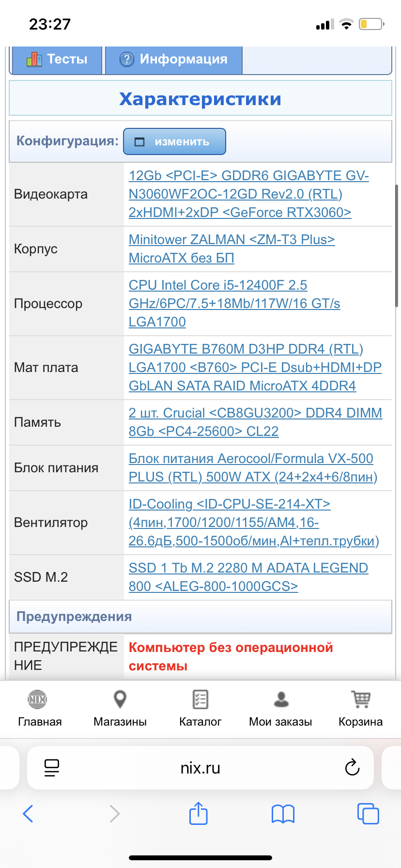The width and height of the screenshot is (401, 868).
Task: Open the Главная NIX home icon
Action: click(38, 699)
